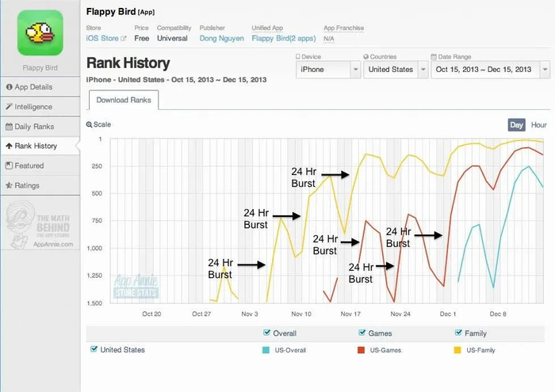555x392 pixels.
Task: Click the Flappy Bird app icon
Action: 40,32
